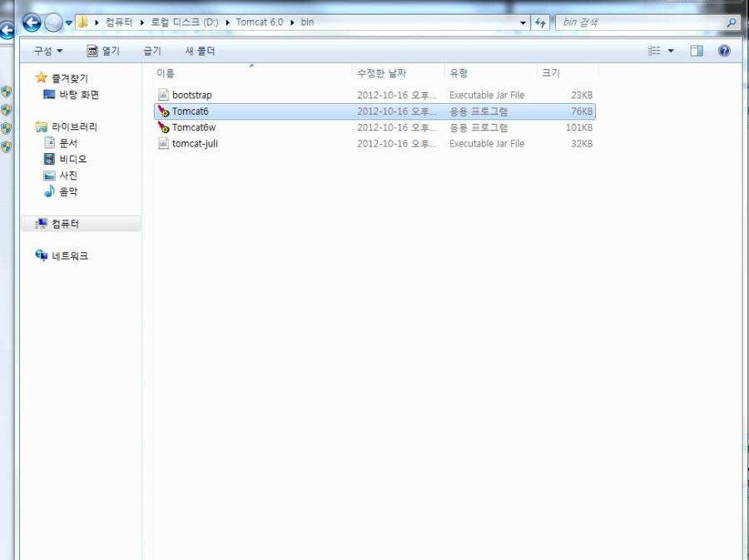Click the 굽기 toolbar button

[x=152, y=51]
